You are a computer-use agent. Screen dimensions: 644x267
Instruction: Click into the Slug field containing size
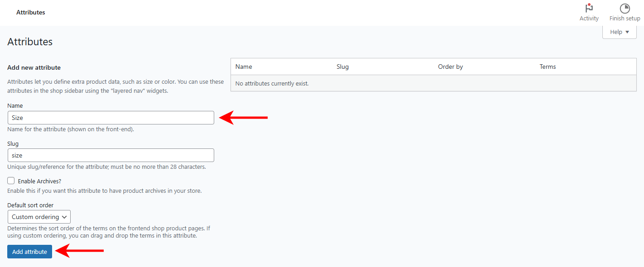(111, 155)
